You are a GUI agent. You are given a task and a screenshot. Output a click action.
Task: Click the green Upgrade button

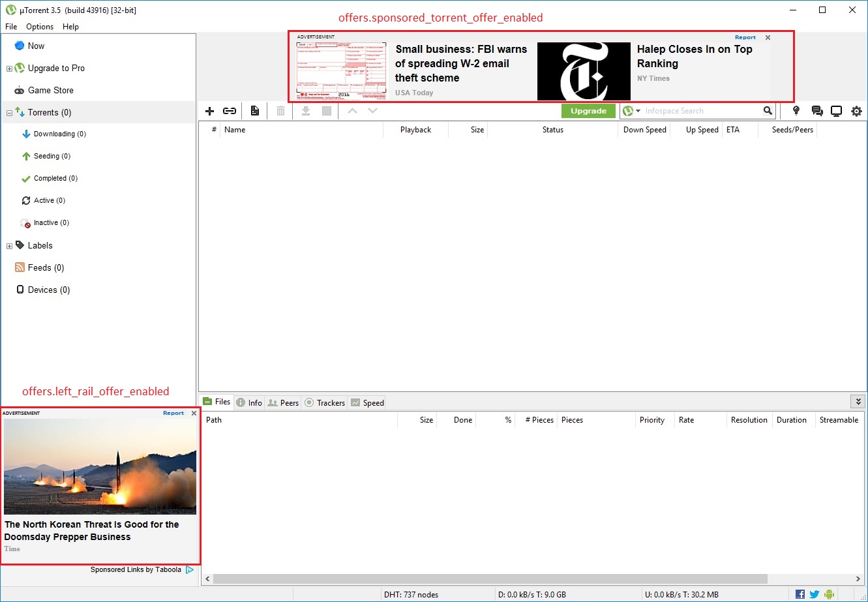[x=588, y=111]
